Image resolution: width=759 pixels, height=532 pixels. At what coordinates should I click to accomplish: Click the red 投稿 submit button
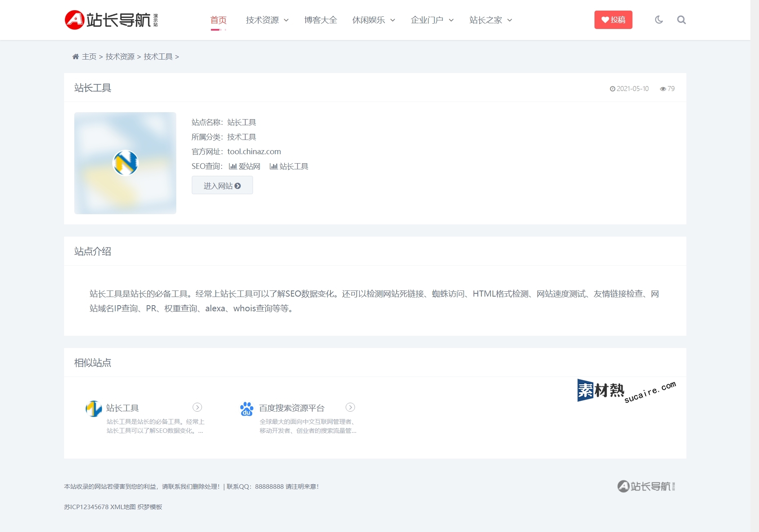(x=613, y=20)
